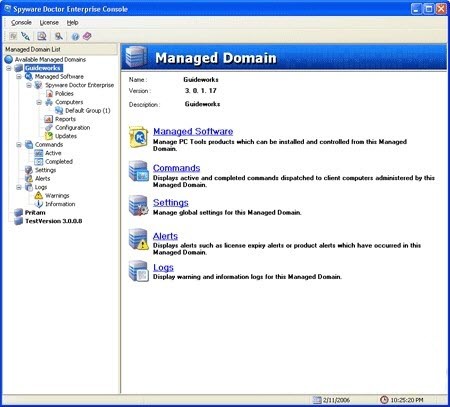
Task: Click the magnifier-over-page toolbar icon
Action: click(x=42, y=36)
